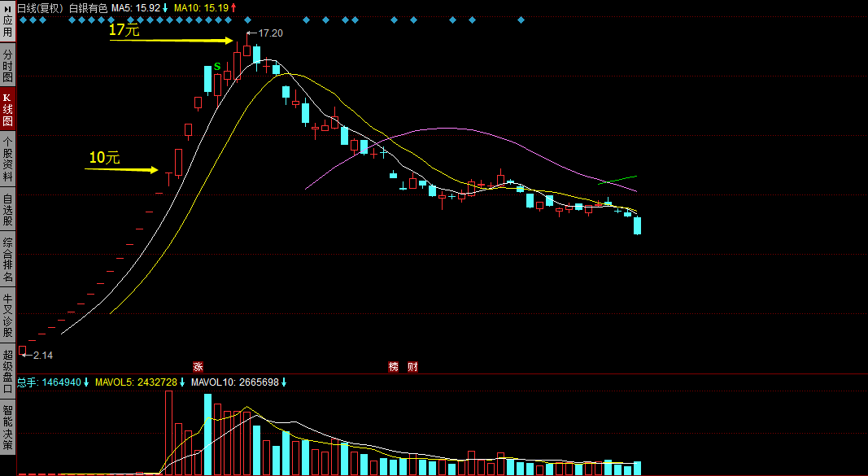Click the 17.20 high price label
868x476 pixels.
pyautogui.click(x=270, y=33)
